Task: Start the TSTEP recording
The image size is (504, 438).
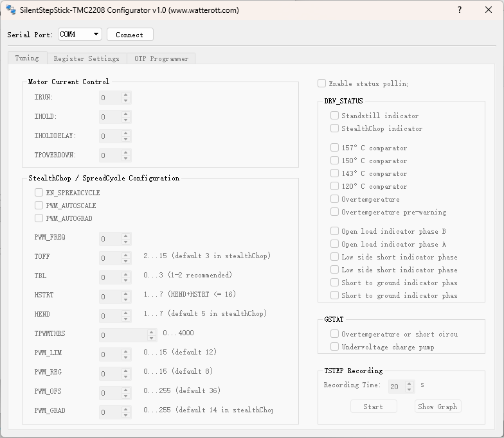Action: pos(373,407)
